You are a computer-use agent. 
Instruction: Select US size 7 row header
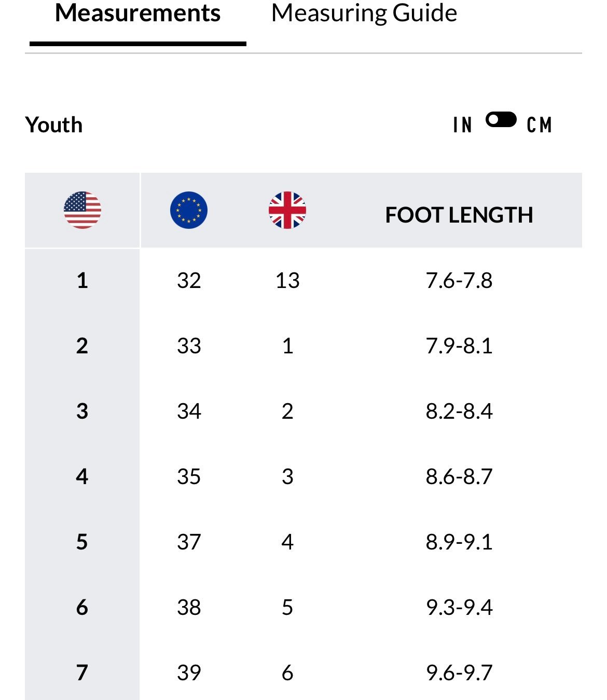(82, 672)
